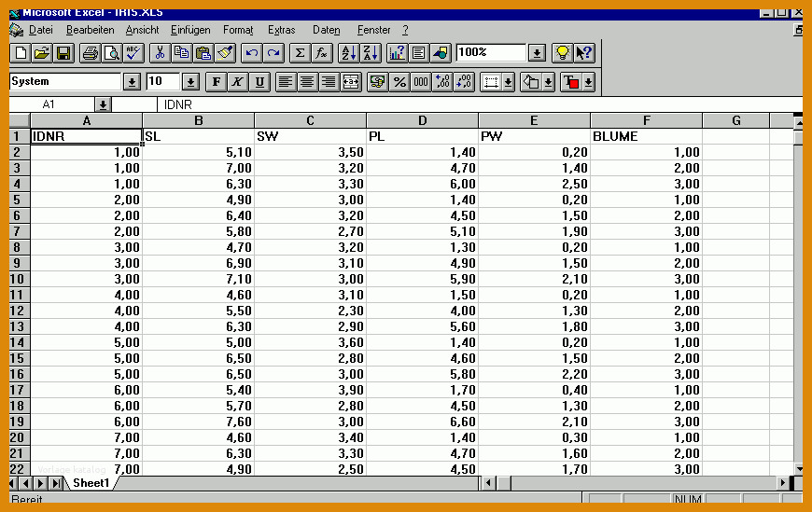This screenshot has width=812, height=512.
Task: Create a new workbook via toolbar icon
Action: click(x=21, y=53)
